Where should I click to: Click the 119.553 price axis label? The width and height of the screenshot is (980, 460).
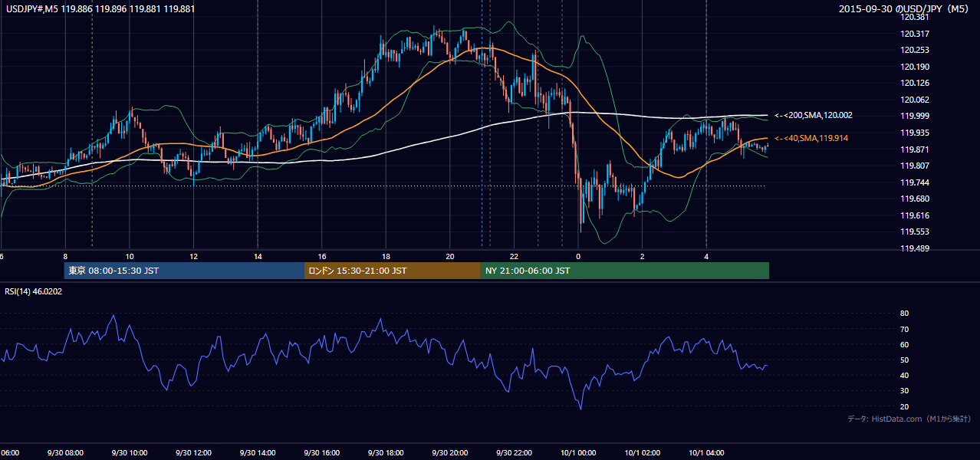[x=916, y=232]
